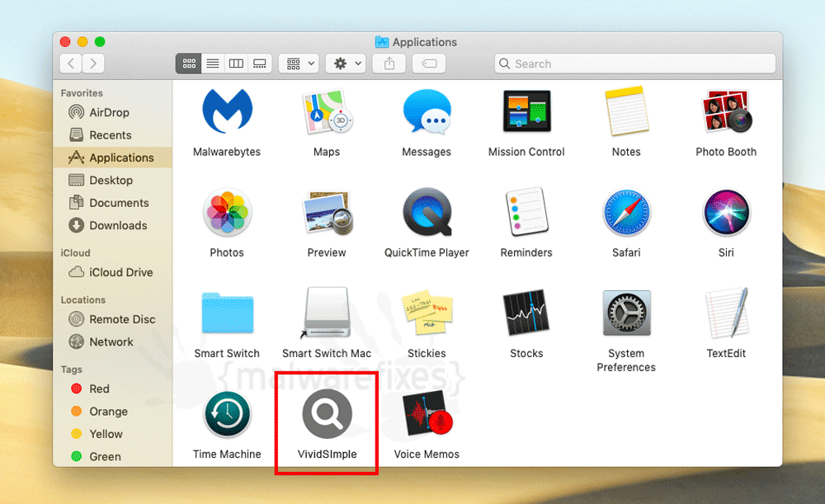The image size is (825, 504).
Task: Select the Maps application icon
Action: pos(327,111)
